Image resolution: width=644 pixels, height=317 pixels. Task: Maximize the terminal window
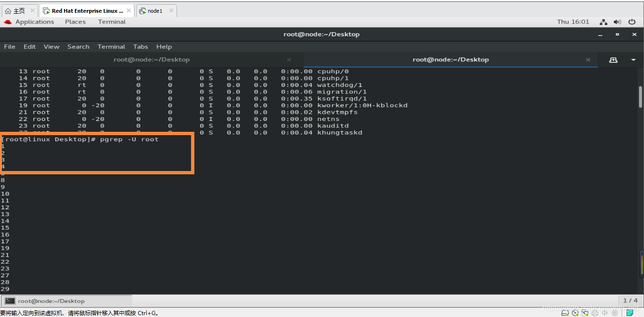pos(617,34)
